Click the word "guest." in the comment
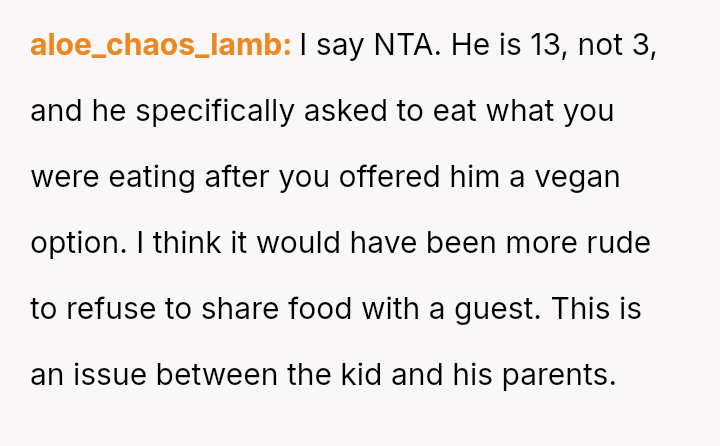720x446 pixels. coord(498,310)
